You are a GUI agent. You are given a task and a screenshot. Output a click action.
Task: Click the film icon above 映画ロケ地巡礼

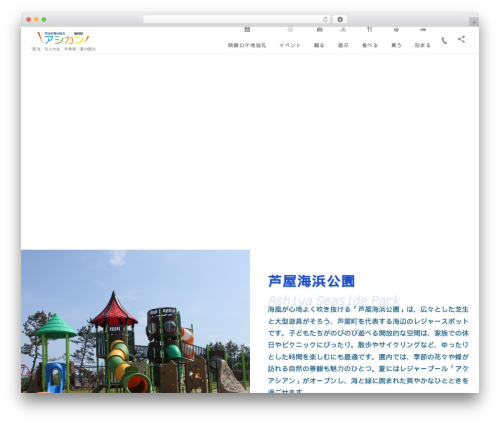point(247,30)
